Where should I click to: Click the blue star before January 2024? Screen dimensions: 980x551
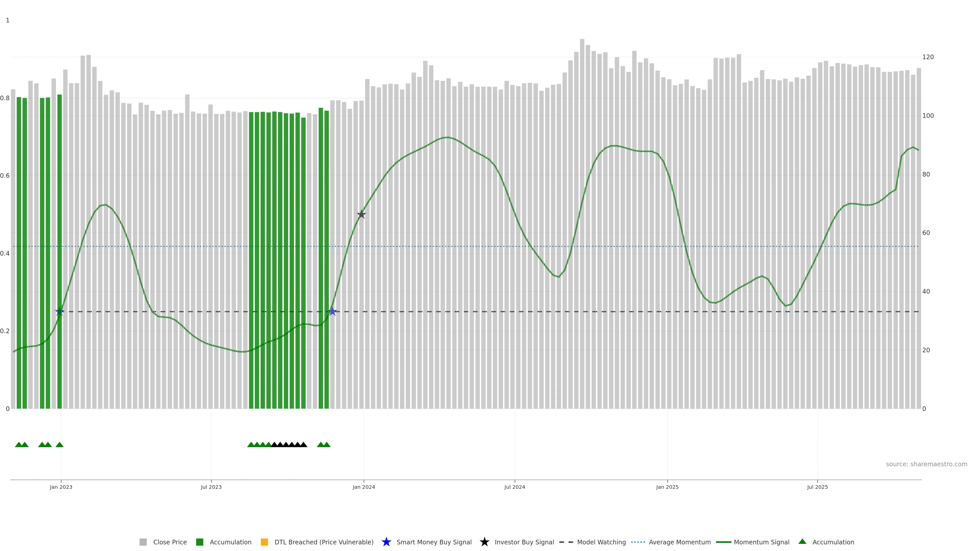333,311
